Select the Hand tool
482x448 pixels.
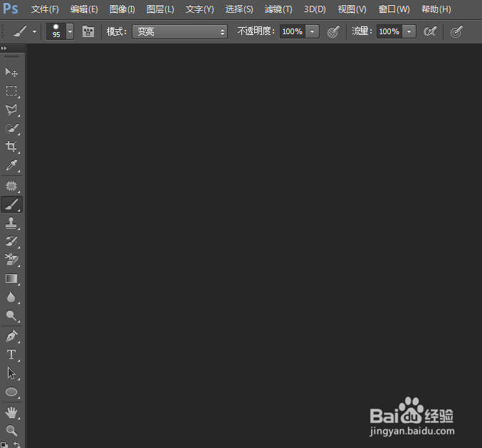coord(11,412)
